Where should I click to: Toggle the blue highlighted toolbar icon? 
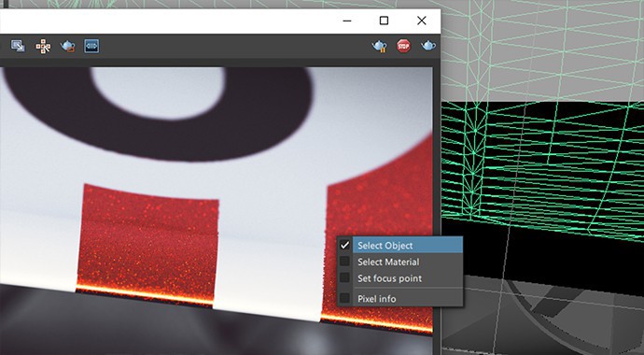tap(91, 46)
